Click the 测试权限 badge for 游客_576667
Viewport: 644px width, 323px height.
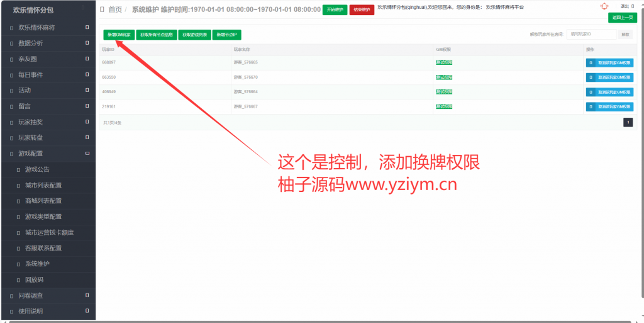point(444,106)
